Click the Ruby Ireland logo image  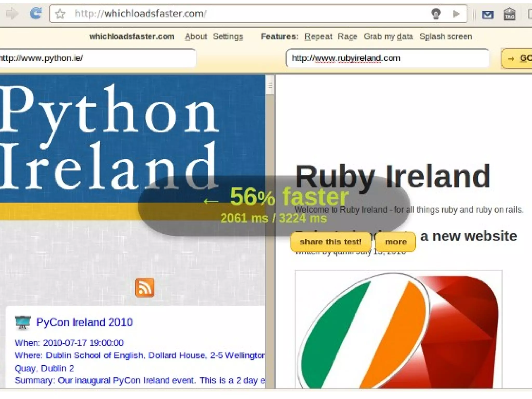click(x=398, y=330)
